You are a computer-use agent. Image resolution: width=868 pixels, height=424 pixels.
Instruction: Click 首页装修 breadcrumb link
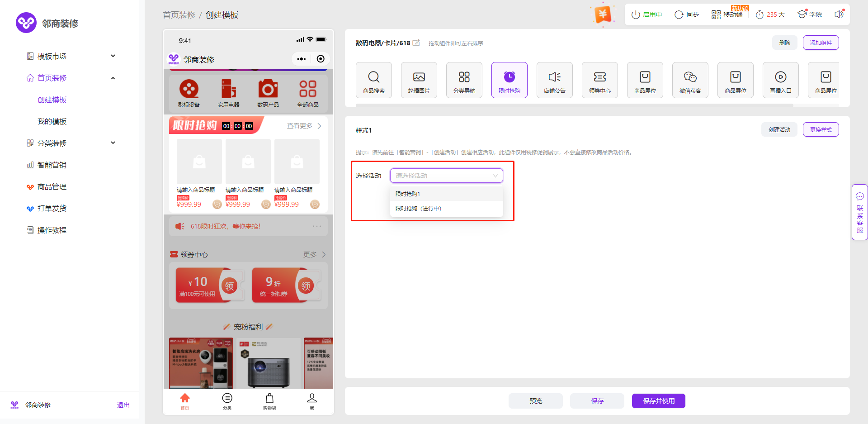pos(179,15)
